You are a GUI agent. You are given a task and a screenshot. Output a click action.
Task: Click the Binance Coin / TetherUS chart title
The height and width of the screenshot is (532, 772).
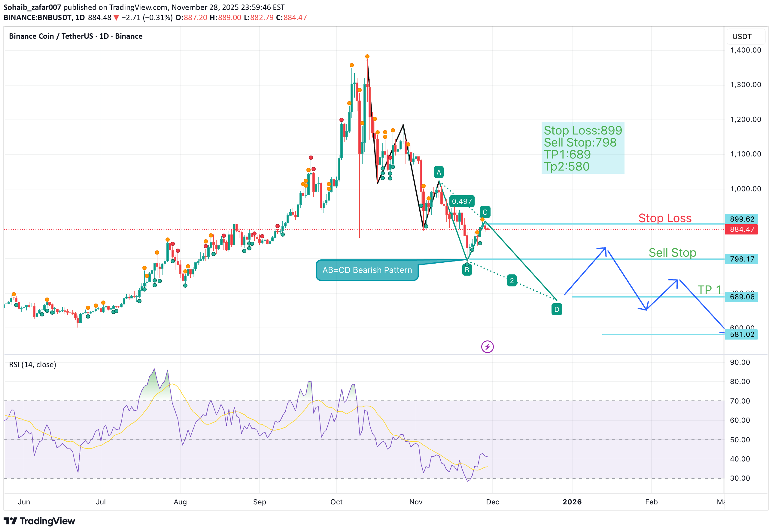(x=76, y=36)
